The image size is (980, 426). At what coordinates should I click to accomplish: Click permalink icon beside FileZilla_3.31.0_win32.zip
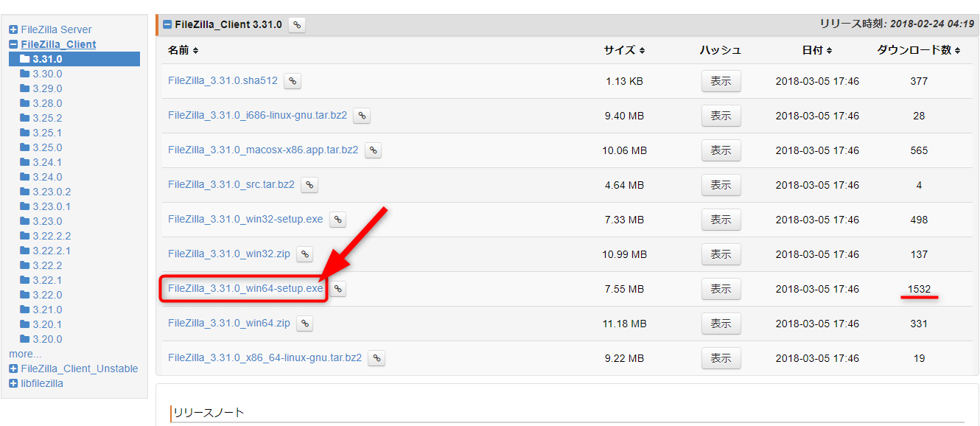[x=304, y=254]
